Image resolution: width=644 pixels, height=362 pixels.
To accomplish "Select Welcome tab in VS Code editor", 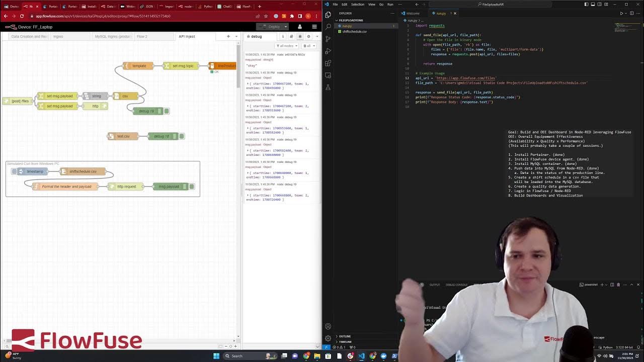I will [413, 13].
